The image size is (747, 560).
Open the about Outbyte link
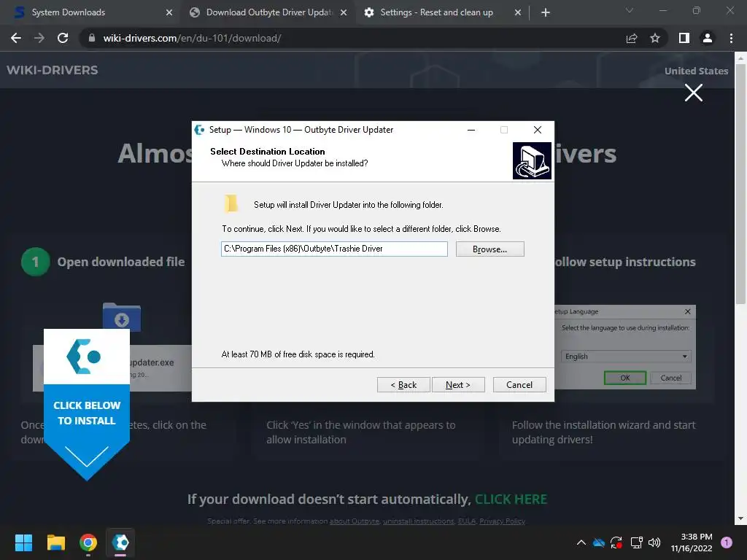(x=355, y=521)
